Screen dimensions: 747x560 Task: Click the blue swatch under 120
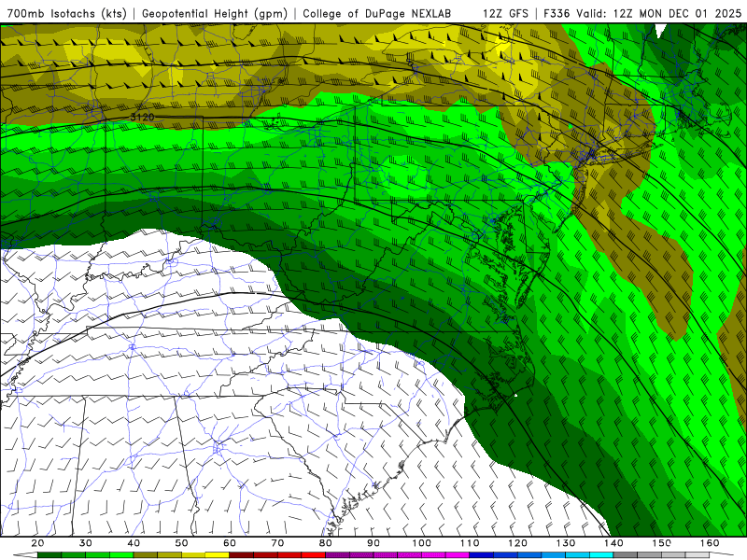pyautogui.click(x=529, y=555)
